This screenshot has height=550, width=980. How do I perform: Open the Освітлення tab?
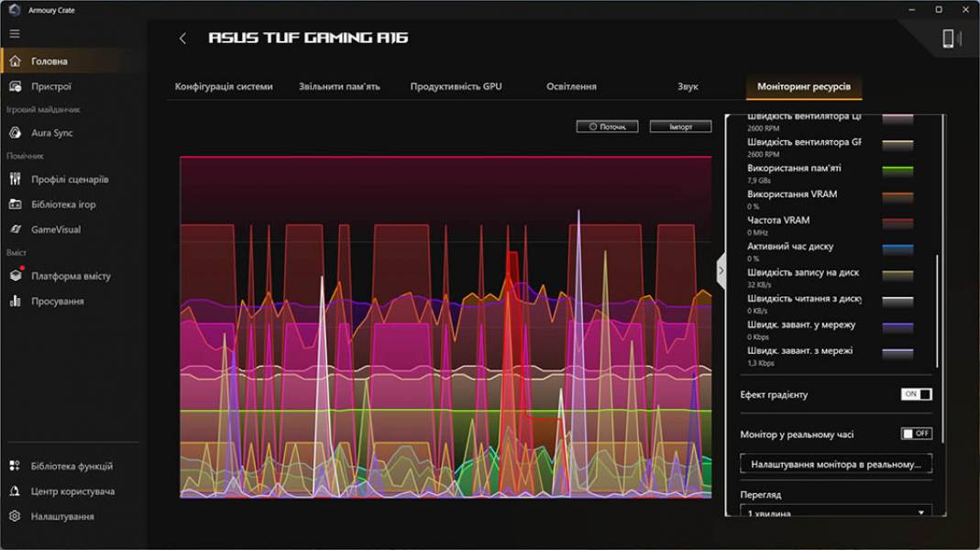click(571, 86)
